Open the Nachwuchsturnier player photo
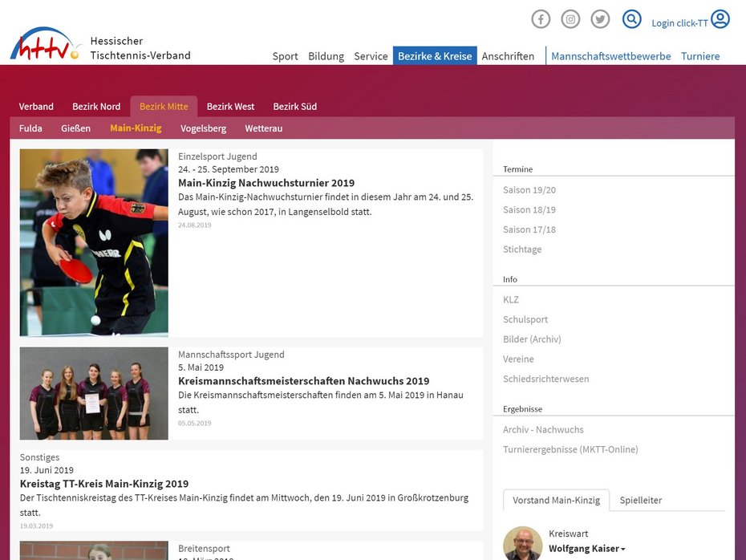This screenshot has height=560, width=746. click(x=94, y=242)
